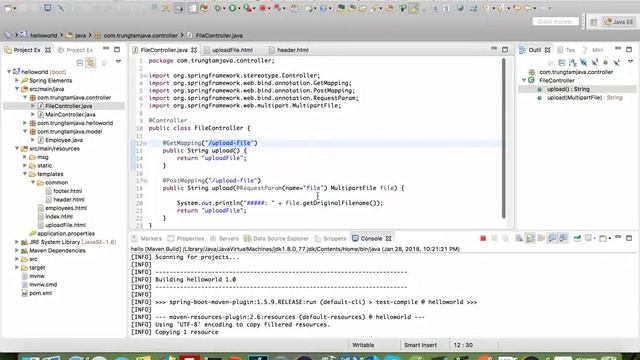Image resolution: width=640 pixels, height=360 pixels.
Task: Open the Properties tab in bottom panel
Action: click(x=186, y=238)
